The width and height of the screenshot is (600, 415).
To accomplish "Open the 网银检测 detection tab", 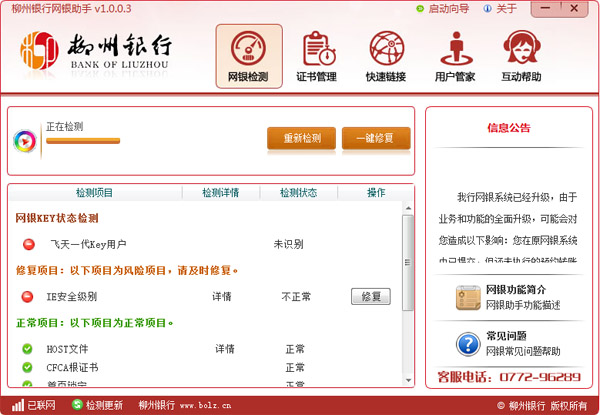I will [x=248, y=56].
